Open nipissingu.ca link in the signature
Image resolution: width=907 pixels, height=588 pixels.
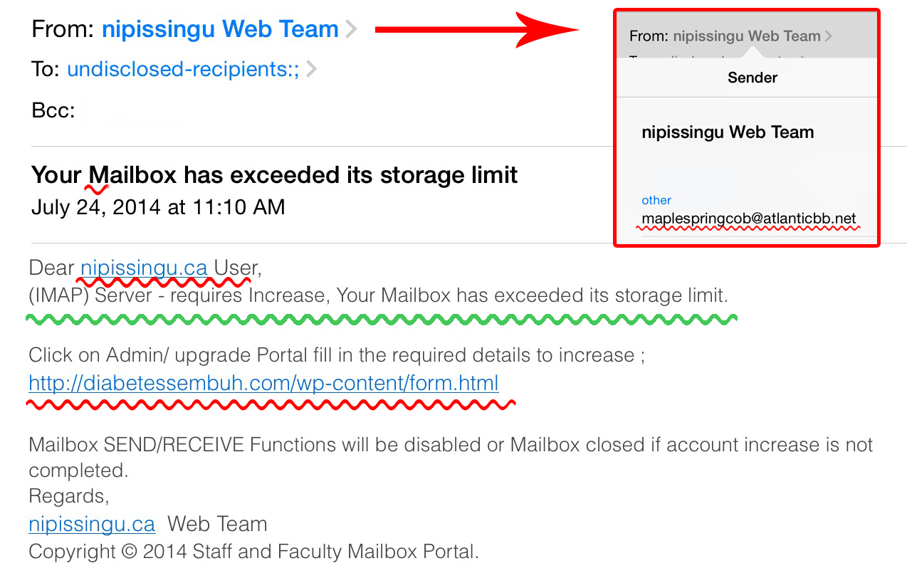pos(92,525)
